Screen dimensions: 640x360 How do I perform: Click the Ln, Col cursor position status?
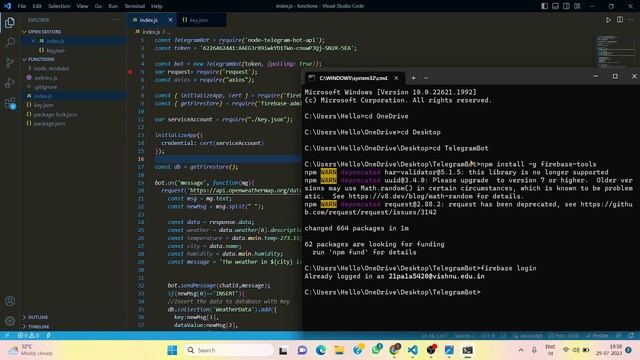[x=435, y=336]
